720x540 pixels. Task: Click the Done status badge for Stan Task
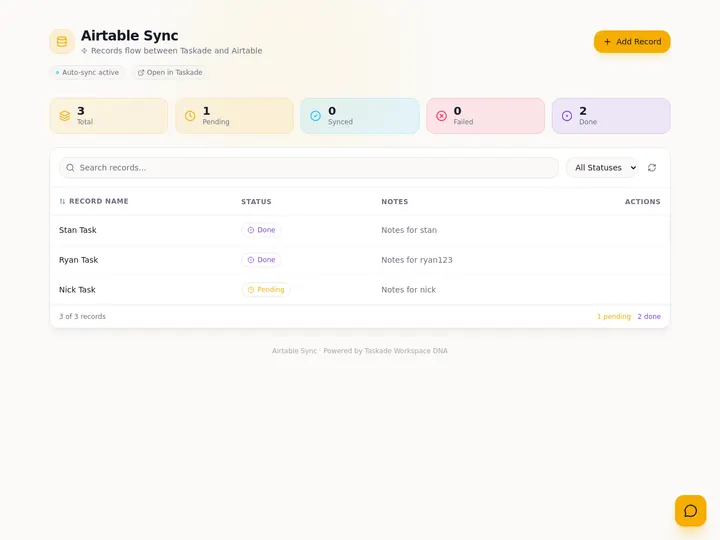click(261, 230)
